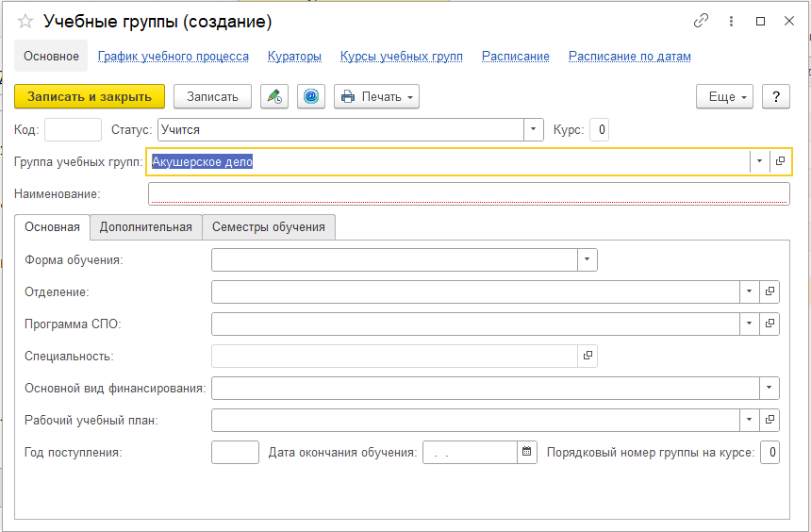Viewport: 811px width, 532px height.
Task: Switch to the Дополнительная tab
Action: click(145, 227)
